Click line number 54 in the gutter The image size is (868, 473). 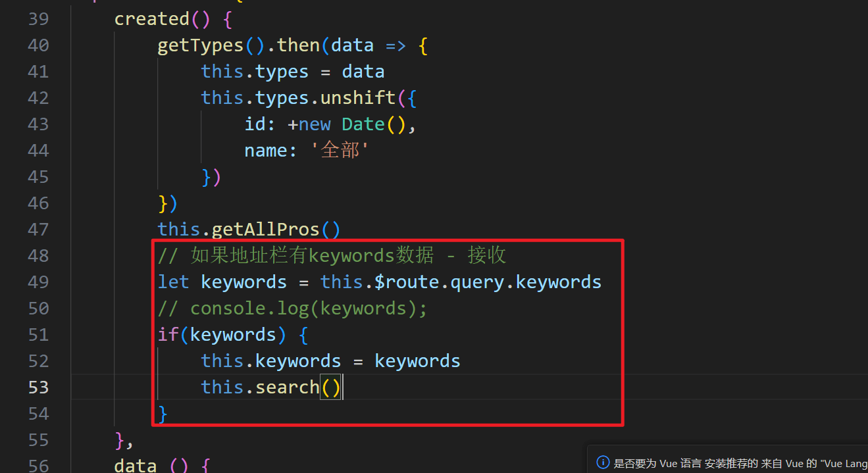[x=38, y=414]
